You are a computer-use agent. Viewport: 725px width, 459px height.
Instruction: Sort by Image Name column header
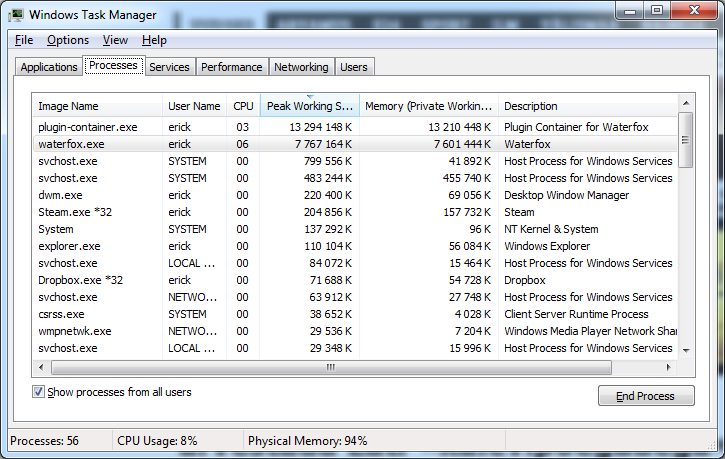click(x=97, y=106)
